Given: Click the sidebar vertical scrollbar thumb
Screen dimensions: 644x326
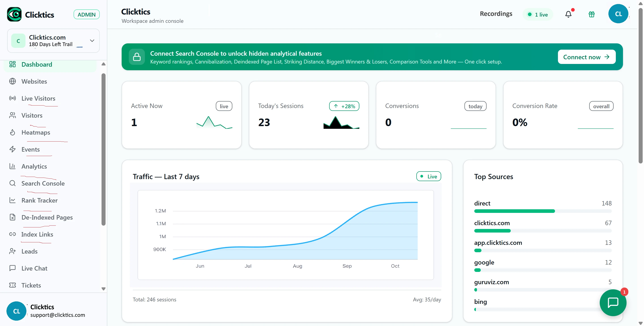Looking at the screenshot, I should (104, 150).
